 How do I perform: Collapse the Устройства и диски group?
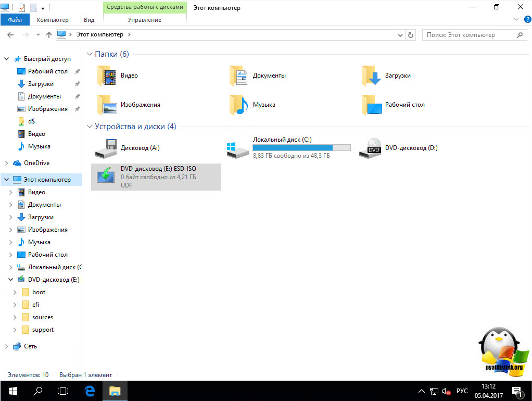(90, 127)
